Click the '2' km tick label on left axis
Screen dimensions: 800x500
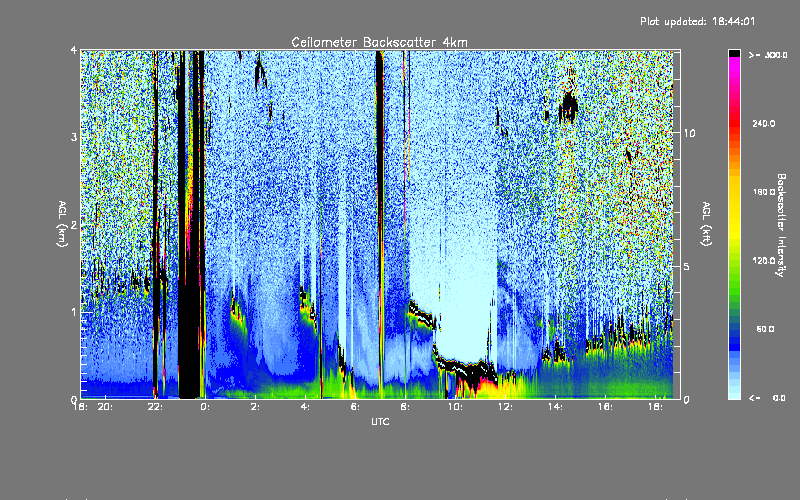(74, 225)
